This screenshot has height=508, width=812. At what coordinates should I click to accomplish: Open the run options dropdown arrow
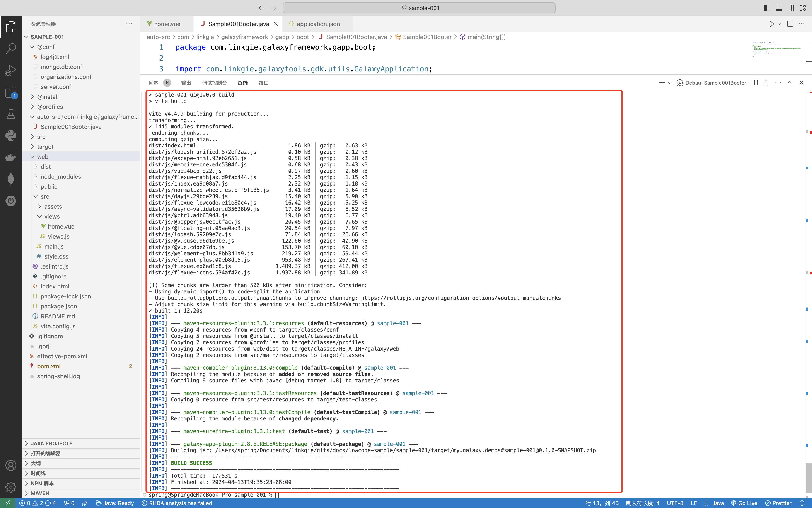(779, 24)
